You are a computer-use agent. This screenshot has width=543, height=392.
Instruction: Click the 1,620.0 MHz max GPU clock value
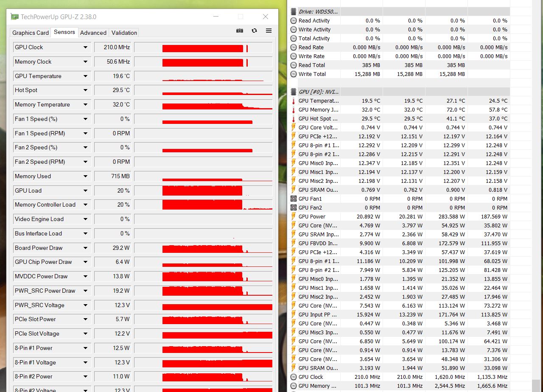click(x=450, y=377)
